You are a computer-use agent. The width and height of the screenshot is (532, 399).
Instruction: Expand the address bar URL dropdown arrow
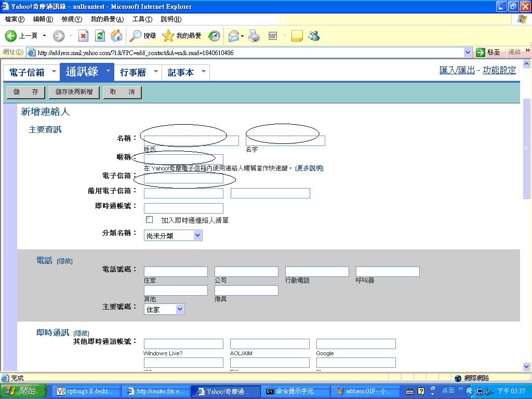click(x=468, y=52)
